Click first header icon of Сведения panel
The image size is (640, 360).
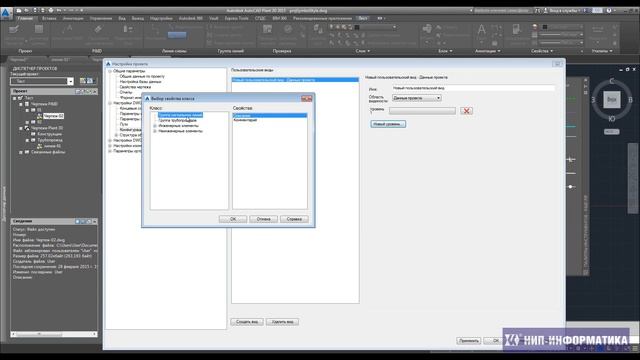click(x=78, y=221)
